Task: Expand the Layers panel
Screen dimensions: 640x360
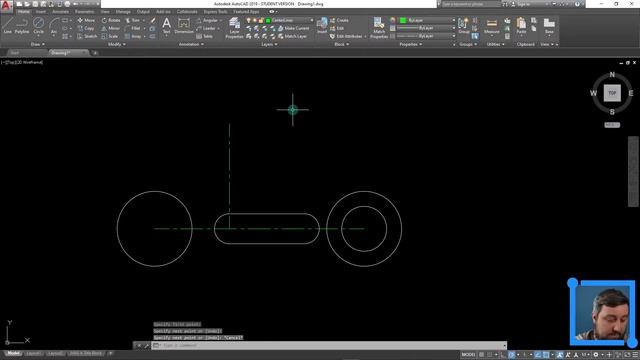Action: point(269,44)
